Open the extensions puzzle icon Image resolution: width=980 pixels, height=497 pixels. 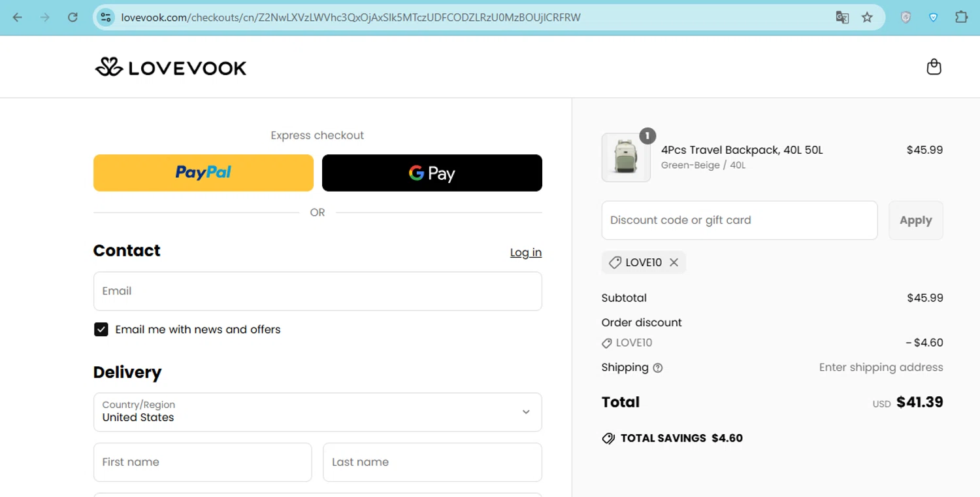(x=961, y=18)
